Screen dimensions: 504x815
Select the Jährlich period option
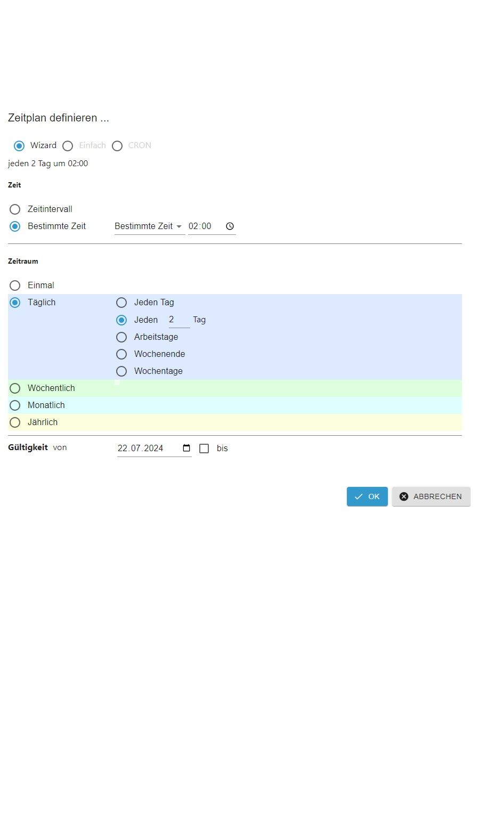pyautogui.click(x=15, y=422)
